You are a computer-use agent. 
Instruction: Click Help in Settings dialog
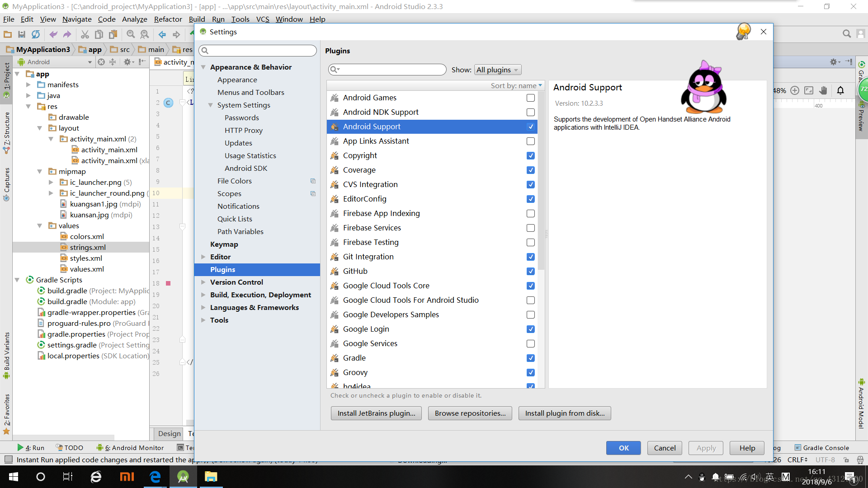(x=747, y=448)
